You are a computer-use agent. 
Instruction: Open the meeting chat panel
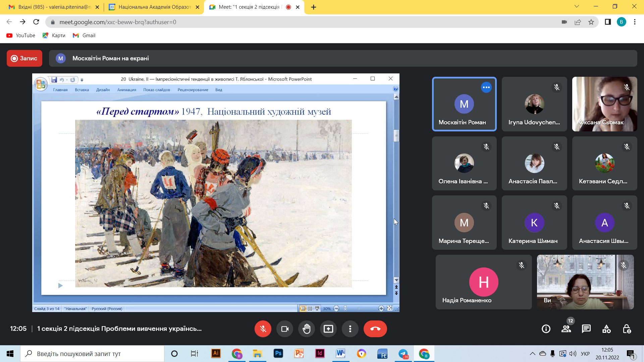point(586,329)
